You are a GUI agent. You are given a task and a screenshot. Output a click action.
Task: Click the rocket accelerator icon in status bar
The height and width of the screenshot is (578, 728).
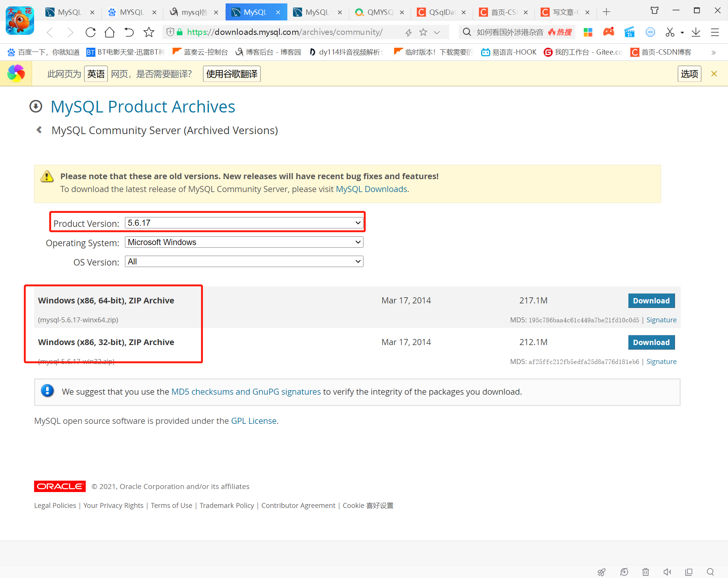point(601,572)
